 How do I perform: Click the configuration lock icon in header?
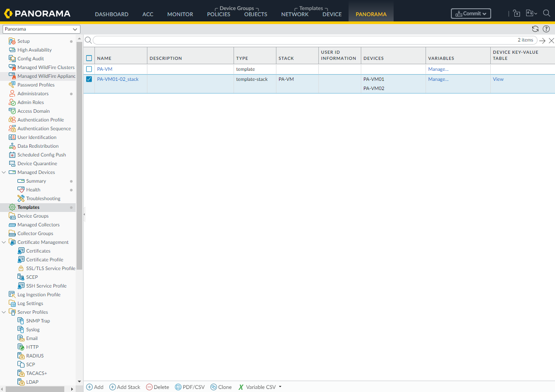517,13
